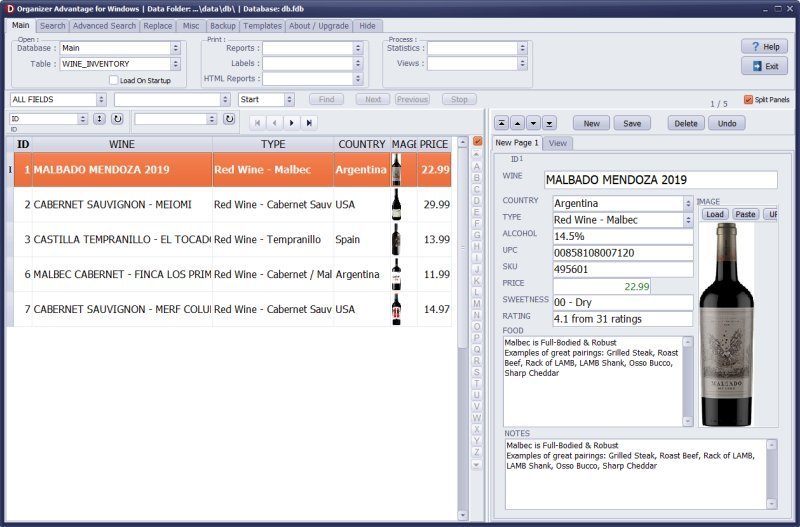Open the Templates tab
The height and width of the screenshot is (527, 800).
tap(262, 26)
